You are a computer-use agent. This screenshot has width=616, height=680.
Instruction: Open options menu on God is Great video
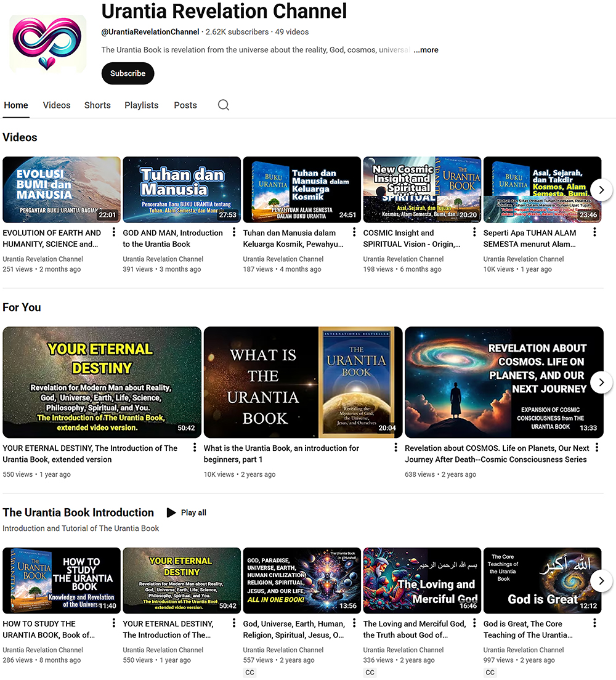pos(594,623)
